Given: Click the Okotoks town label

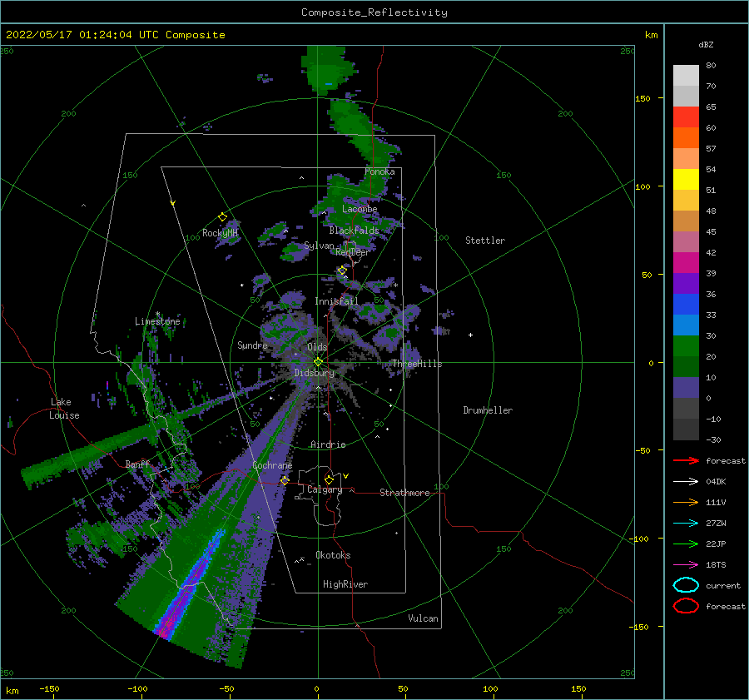Looking at the screenshot, I should tap(333, 555).
